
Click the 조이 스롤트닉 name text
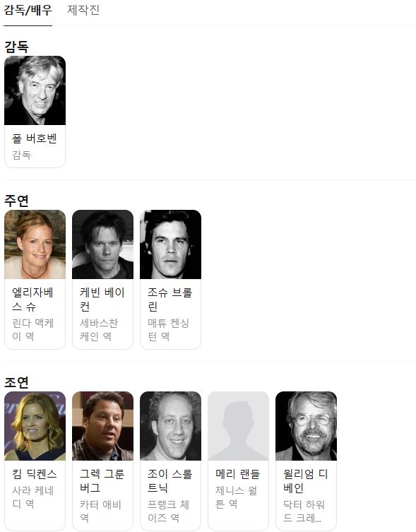coord(170,480)
